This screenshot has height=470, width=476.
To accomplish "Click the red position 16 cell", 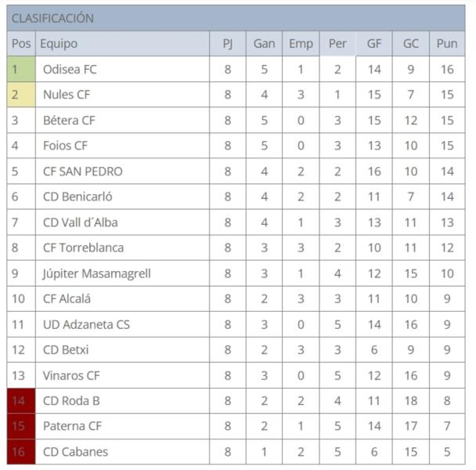I will 21,452.
